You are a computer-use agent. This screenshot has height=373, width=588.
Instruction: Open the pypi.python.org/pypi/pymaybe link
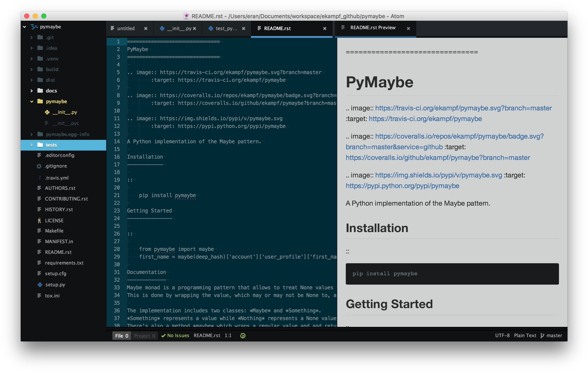coord(402,186)
